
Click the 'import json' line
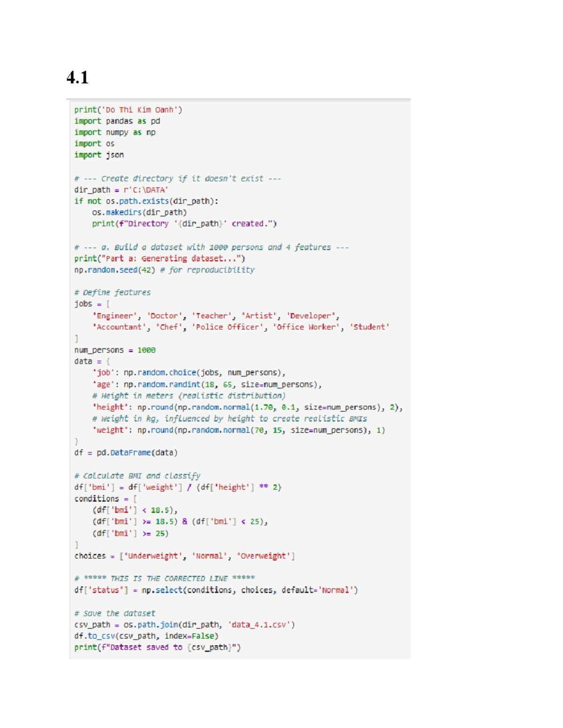point(99,155)
